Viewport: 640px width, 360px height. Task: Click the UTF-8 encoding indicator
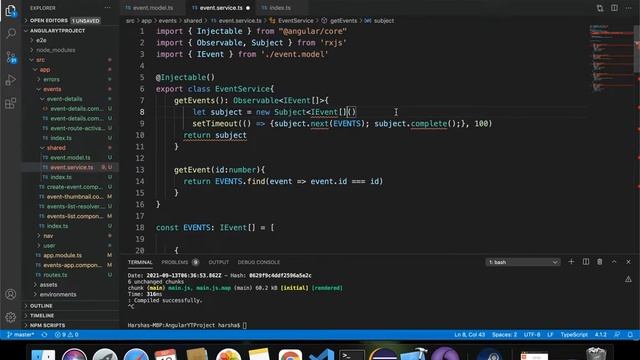tap(532, 335)
